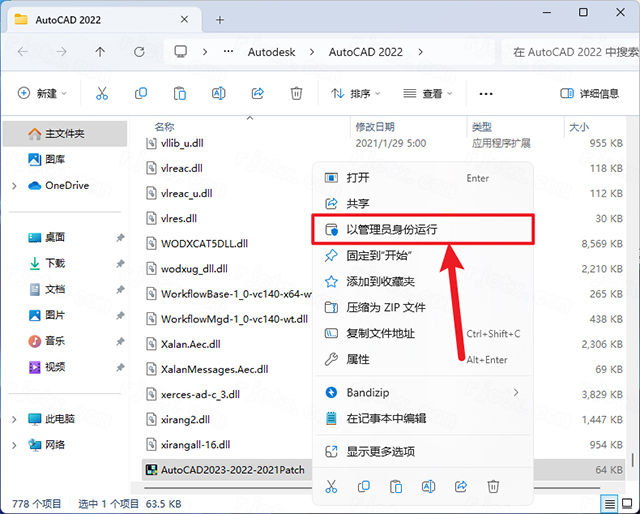Click the AutoCAD 2022 breadcrumb segment

366,52
